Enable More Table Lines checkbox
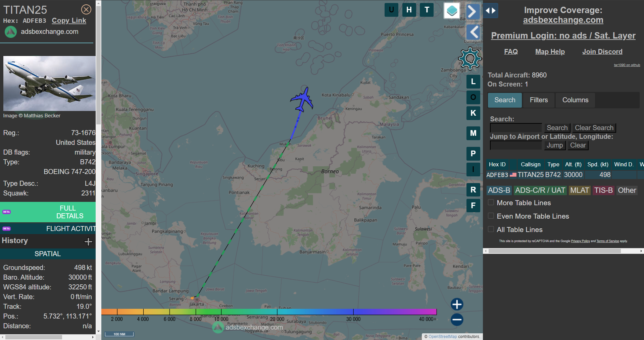644x340 pixels. coord(491,203)
